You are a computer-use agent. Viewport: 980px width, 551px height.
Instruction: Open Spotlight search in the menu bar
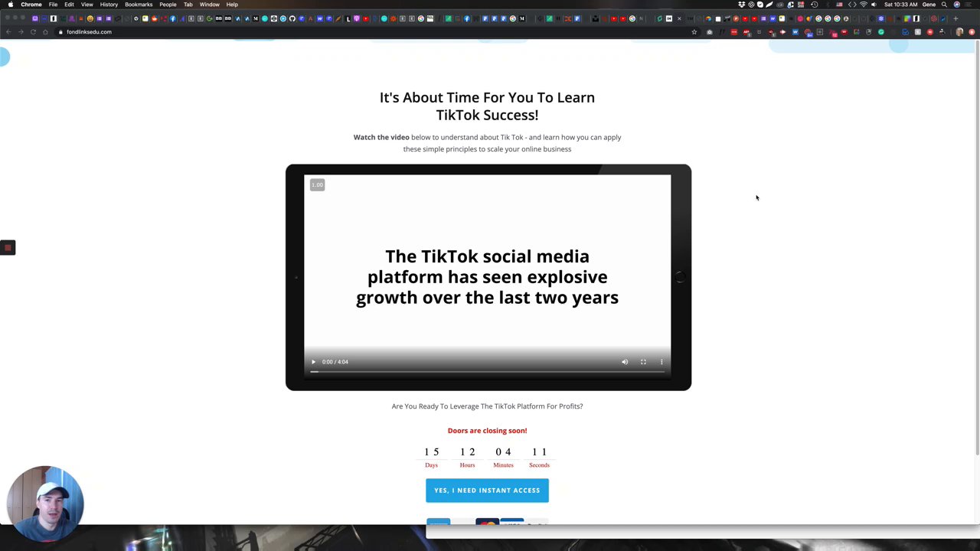click(944, 5)
